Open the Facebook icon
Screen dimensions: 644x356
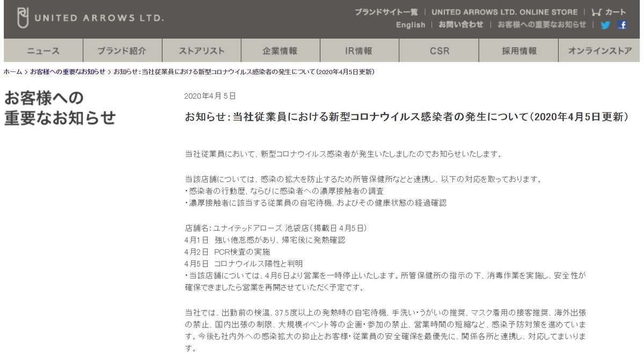tap(622, 25)
